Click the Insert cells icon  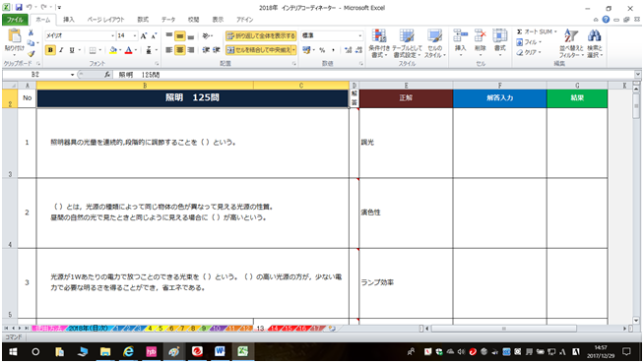[461, 36]
